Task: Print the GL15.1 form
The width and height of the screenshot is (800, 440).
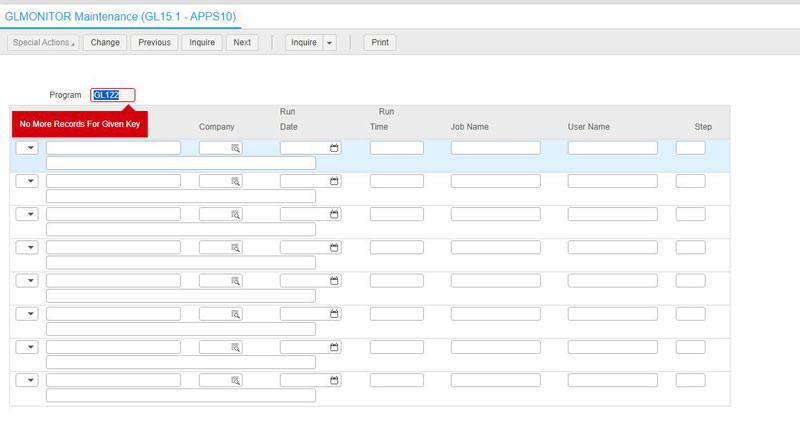Action: (x=380, y=42)
